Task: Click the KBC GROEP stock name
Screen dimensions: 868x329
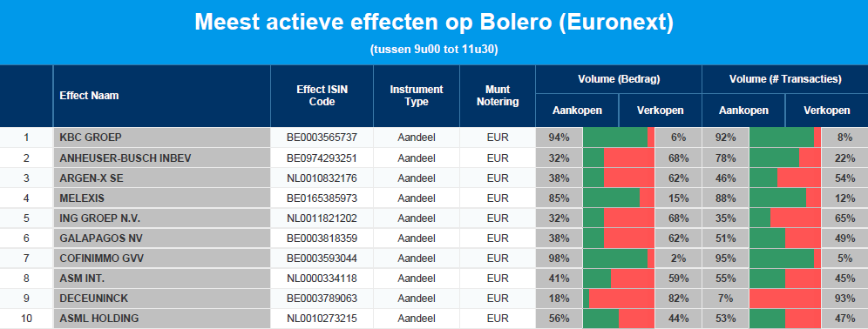Action: 91,138
